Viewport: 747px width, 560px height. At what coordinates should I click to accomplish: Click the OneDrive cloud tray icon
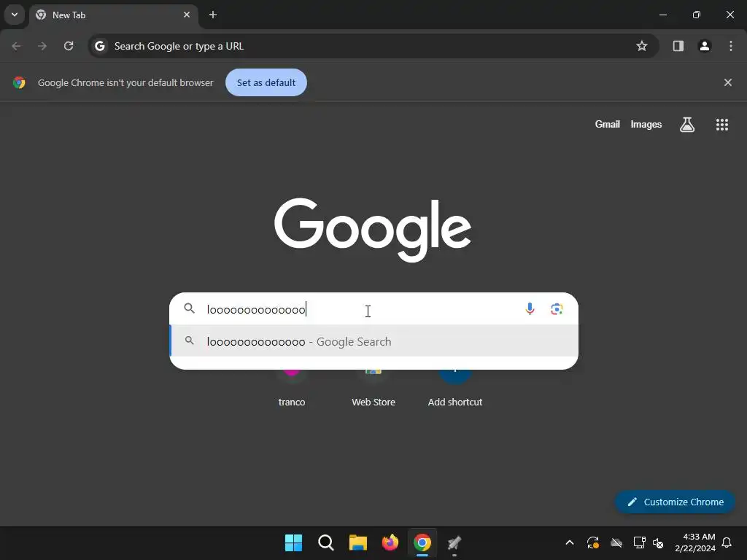616,542
